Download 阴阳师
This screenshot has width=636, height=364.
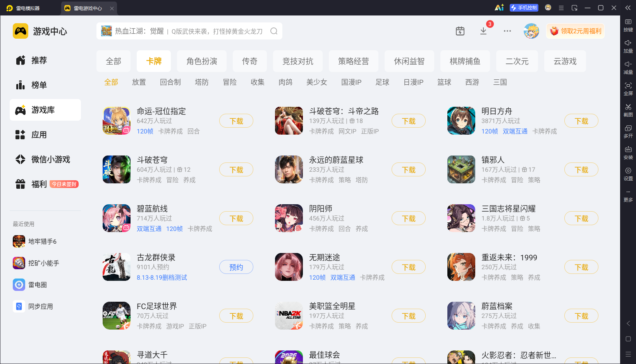pos(409,219)
